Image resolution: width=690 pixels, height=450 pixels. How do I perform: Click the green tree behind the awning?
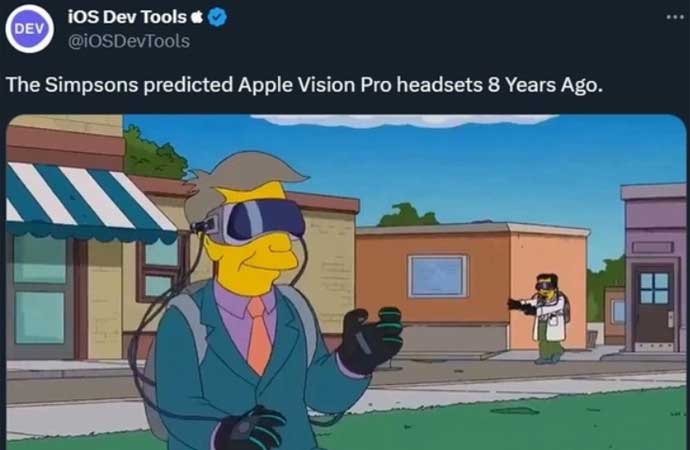coord(154,154)
